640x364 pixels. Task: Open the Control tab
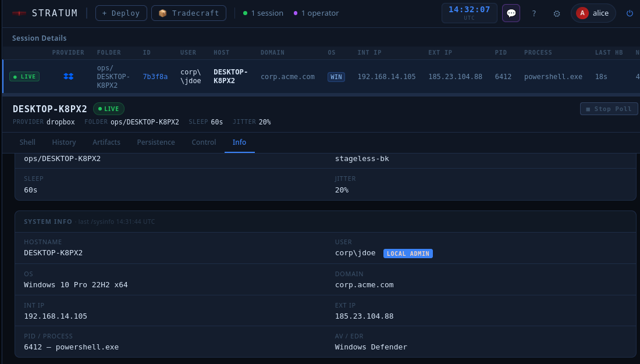pyautogui.click(x=204, y=142)
